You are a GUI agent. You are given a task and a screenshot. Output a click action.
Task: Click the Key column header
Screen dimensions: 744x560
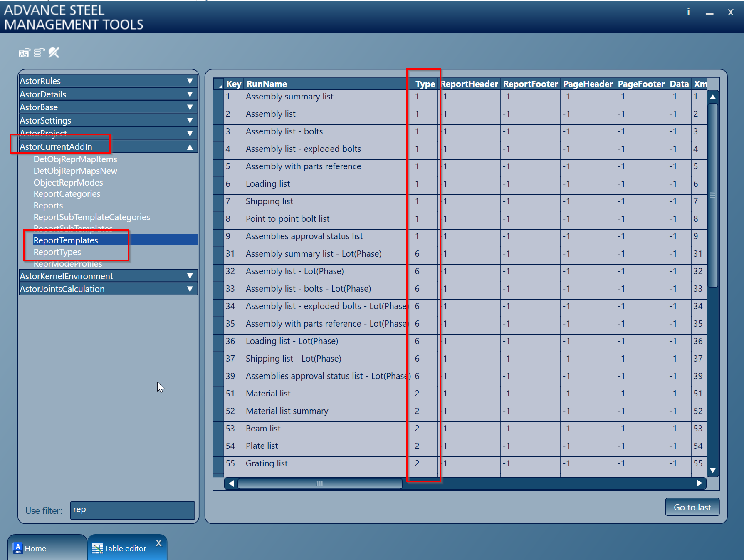(234, 84)
